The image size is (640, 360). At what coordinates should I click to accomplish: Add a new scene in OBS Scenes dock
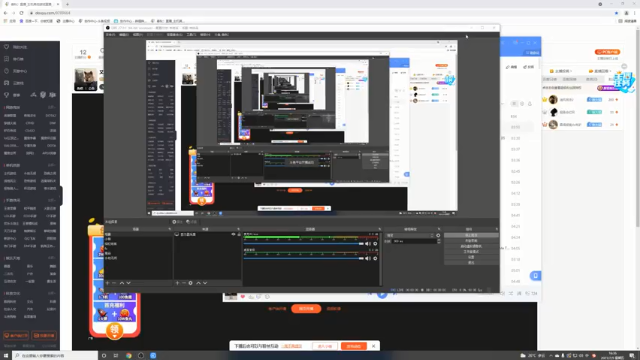click(107, 283)
